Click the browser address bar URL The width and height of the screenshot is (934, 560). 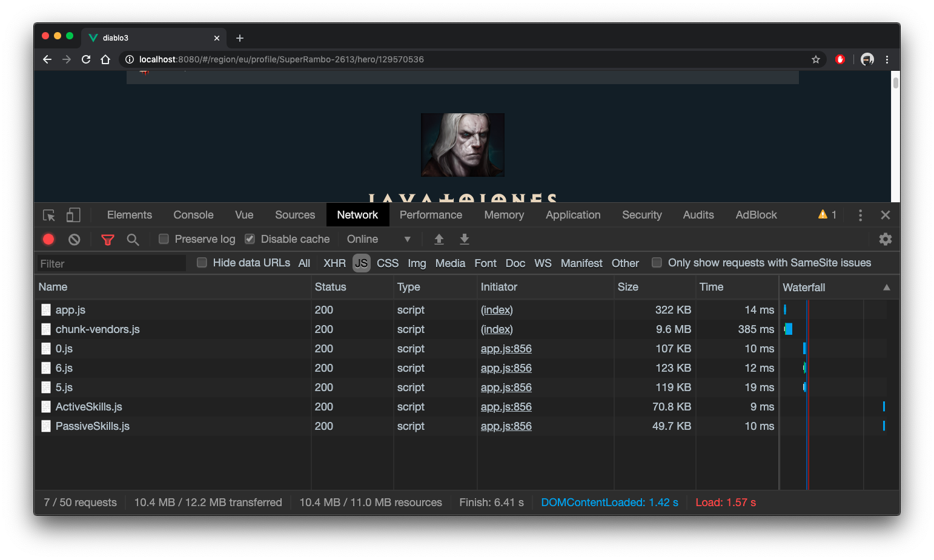pos(282,59)
